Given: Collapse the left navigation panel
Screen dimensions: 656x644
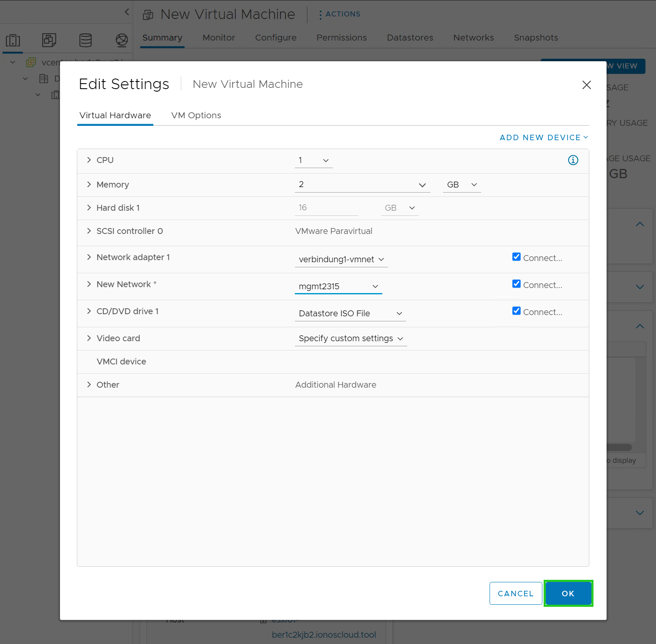Looking at the screenshot, I should 127,12.
